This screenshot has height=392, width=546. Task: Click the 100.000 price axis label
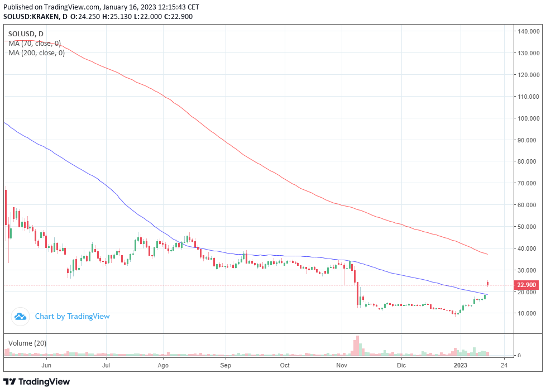[529, 118]
